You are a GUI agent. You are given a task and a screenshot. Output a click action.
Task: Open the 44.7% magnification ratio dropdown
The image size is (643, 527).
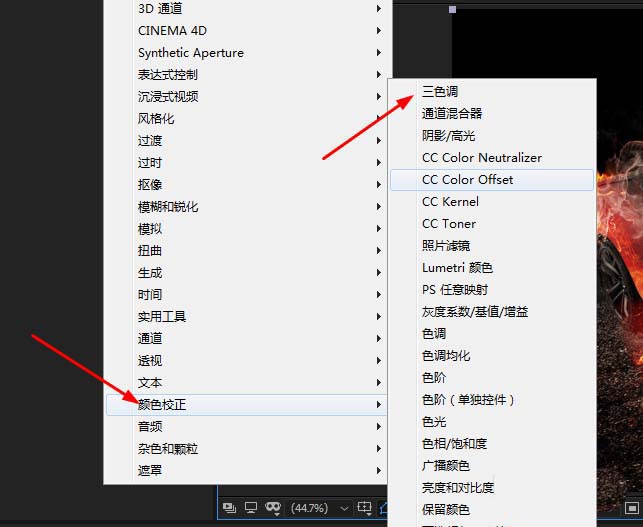[320, 508]
